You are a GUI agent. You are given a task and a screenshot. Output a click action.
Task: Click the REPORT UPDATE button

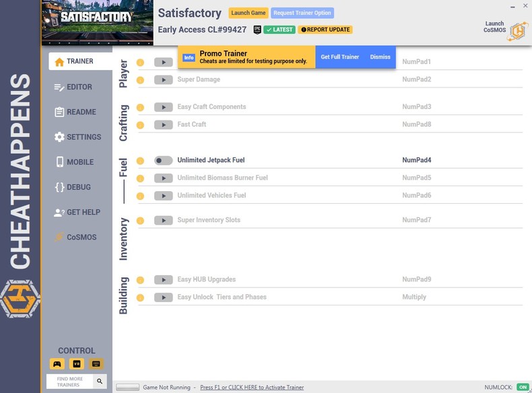coord(325,30)
